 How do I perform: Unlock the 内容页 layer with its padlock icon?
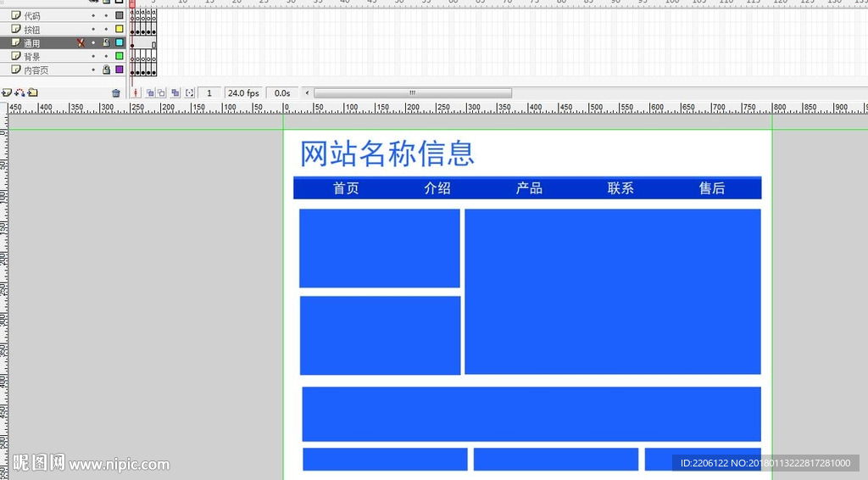point(106,70)
